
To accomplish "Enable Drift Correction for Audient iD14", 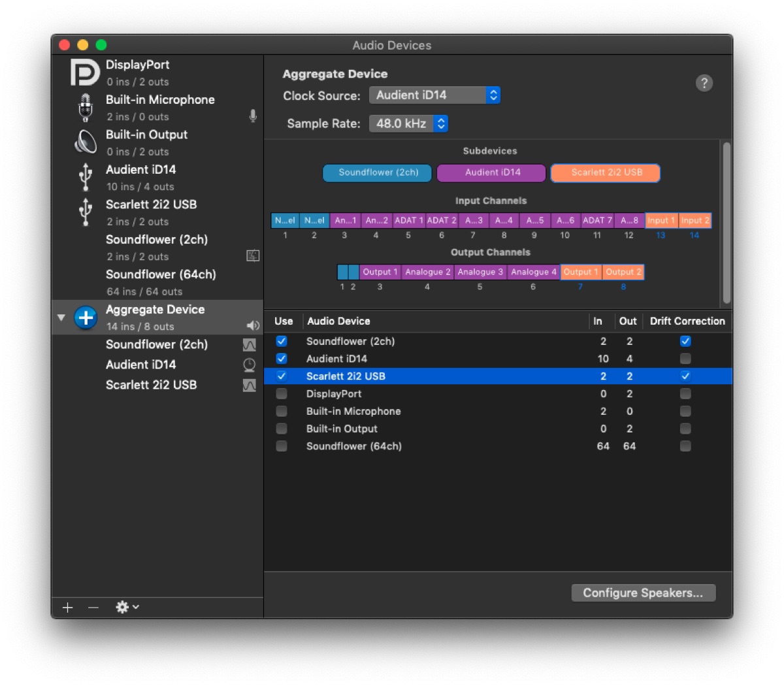I will point(685,359).
